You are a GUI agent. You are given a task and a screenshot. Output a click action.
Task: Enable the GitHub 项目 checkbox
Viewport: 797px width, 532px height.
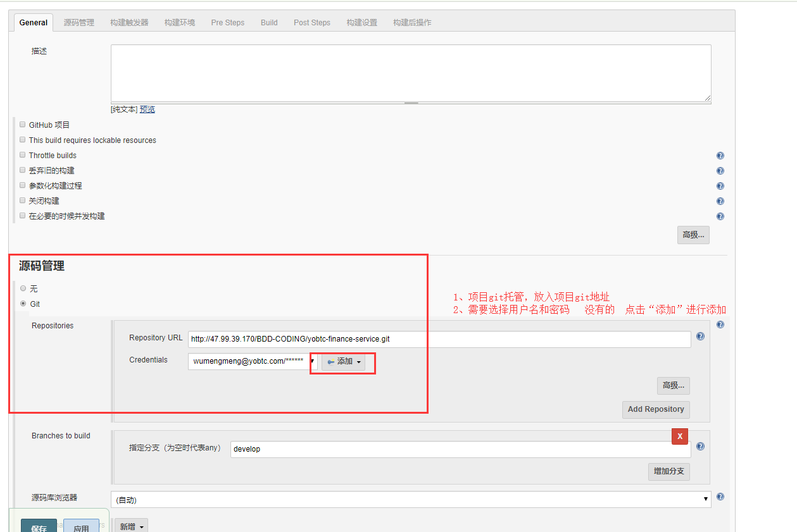coord(23,125)
